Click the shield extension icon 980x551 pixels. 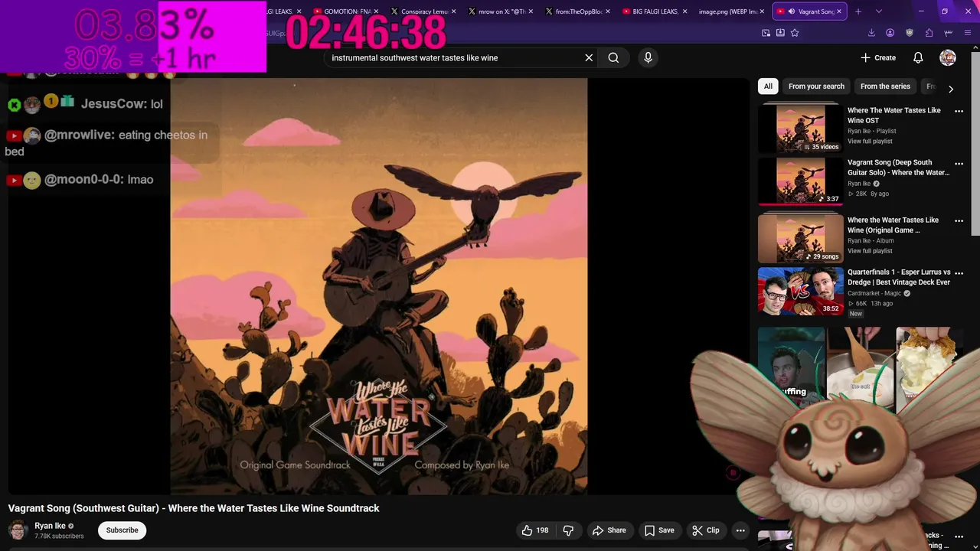pyautogui.click(x=910, y=33)
